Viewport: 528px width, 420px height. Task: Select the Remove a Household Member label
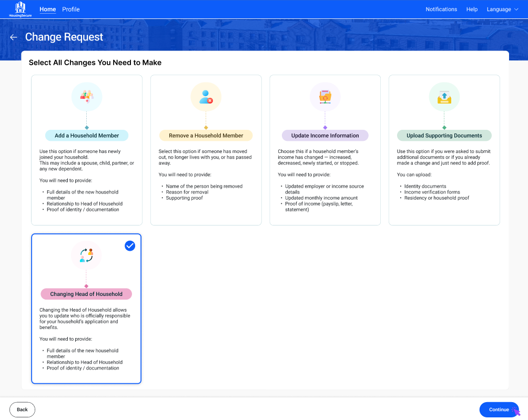click(206, 136)
